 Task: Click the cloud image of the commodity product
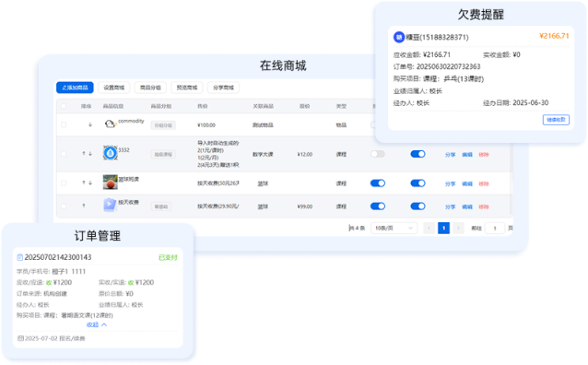(x=110, y=124)
